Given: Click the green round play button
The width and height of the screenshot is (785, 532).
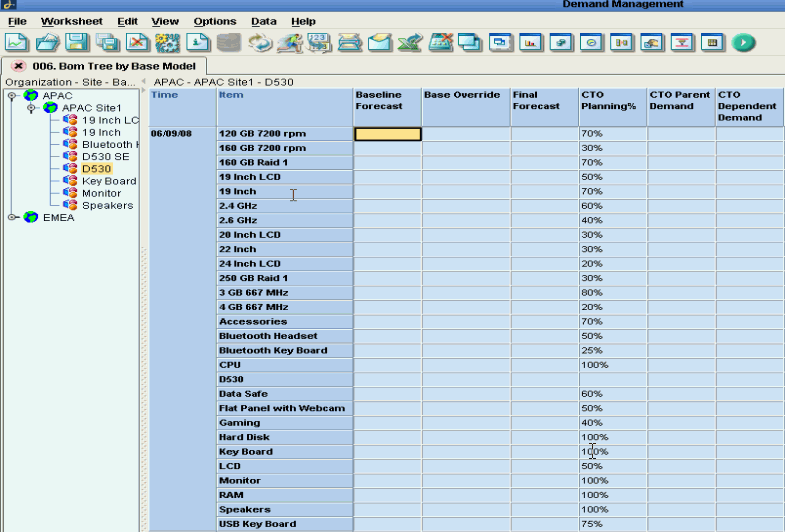Looking at the screenshot, I should (x=743, y=43).
